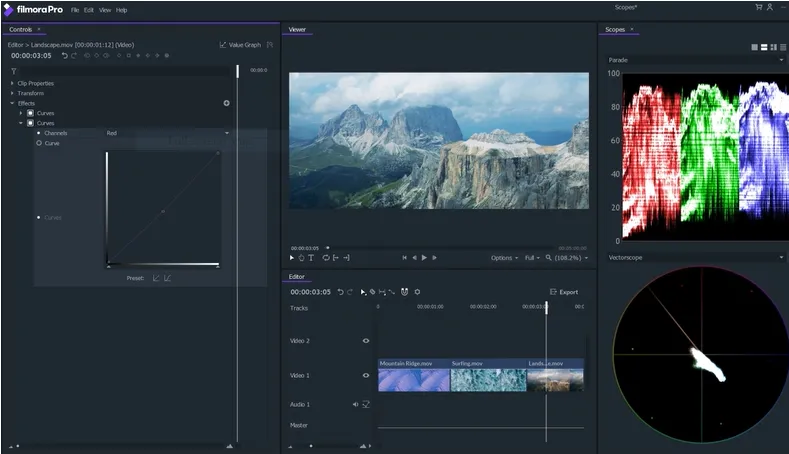The height and width of the screenshot is (454, 789).
Task: Open the user account icon
Action: tap(769, 7)
